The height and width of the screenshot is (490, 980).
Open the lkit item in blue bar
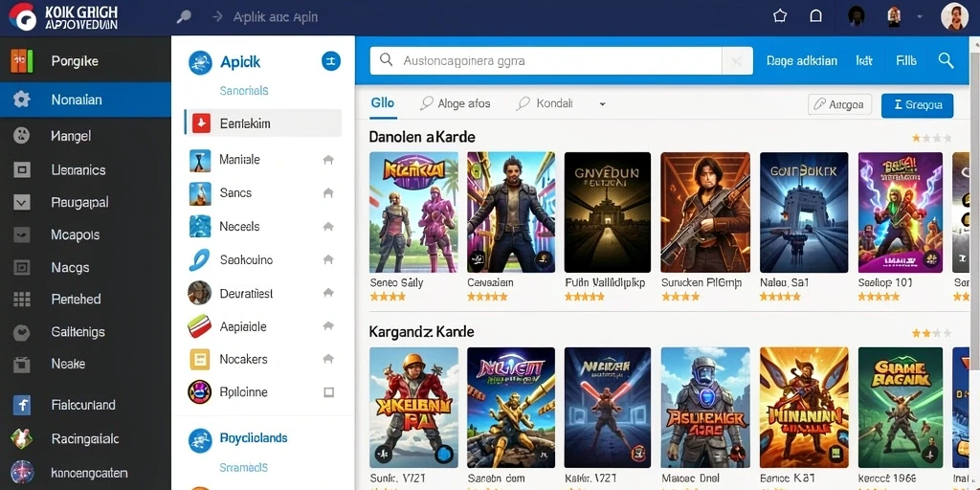coord(864,60)
